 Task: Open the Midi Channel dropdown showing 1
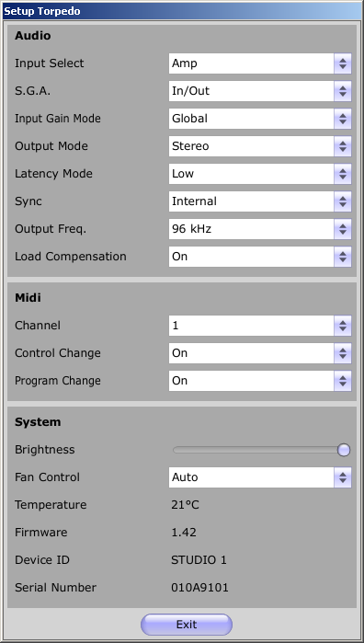[260, 326]
